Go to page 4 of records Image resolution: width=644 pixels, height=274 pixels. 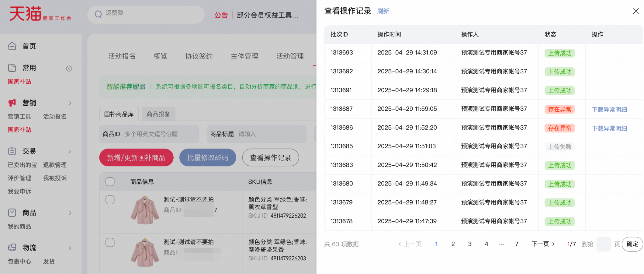pyautogui.click(x=486, y=244)
